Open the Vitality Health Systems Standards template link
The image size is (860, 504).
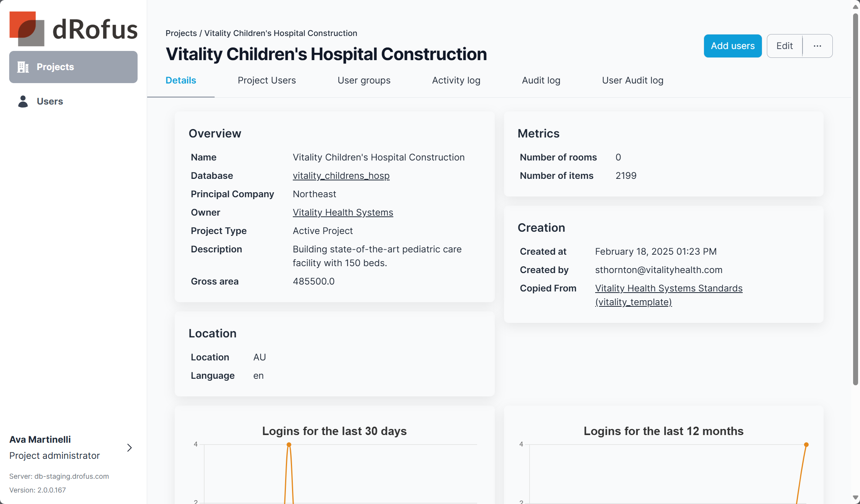click(668, 288)
